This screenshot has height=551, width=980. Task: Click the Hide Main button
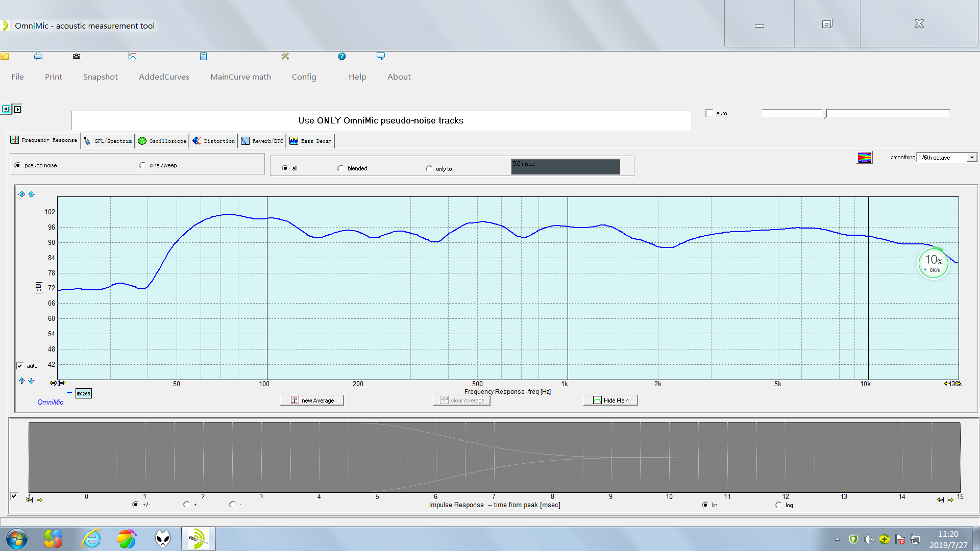[x=610, y=400]
